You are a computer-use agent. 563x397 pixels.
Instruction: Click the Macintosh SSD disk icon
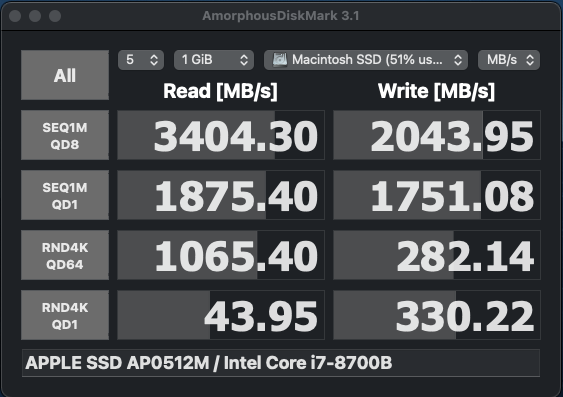tap(280, 60)
